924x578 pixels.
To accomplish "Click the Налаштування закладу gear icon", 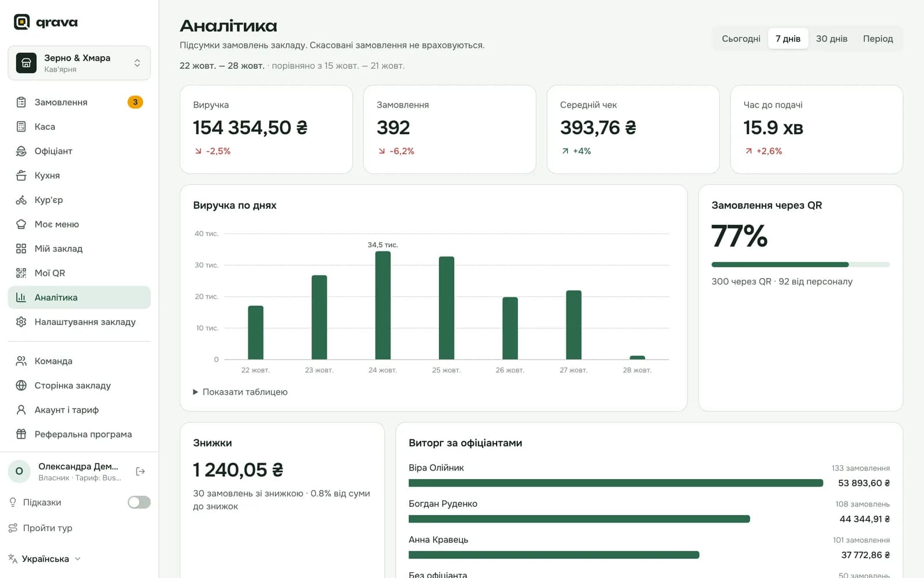I will [x=21, y=322].
